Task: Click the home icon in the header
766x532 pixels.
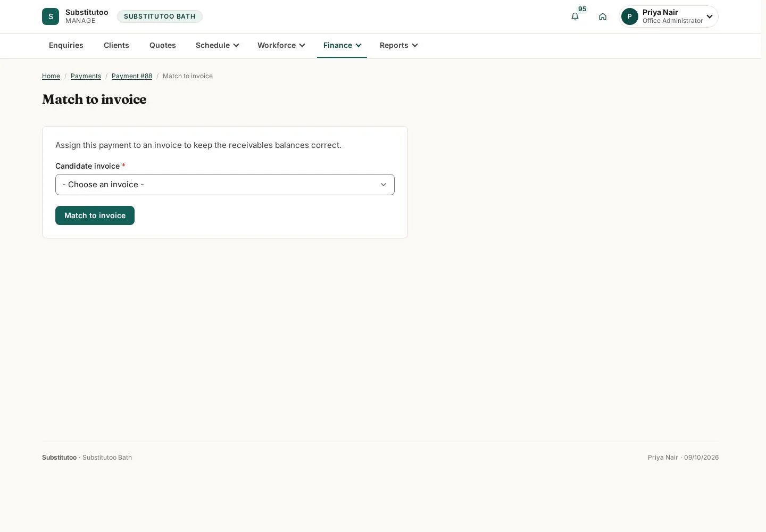Action: 603,16
